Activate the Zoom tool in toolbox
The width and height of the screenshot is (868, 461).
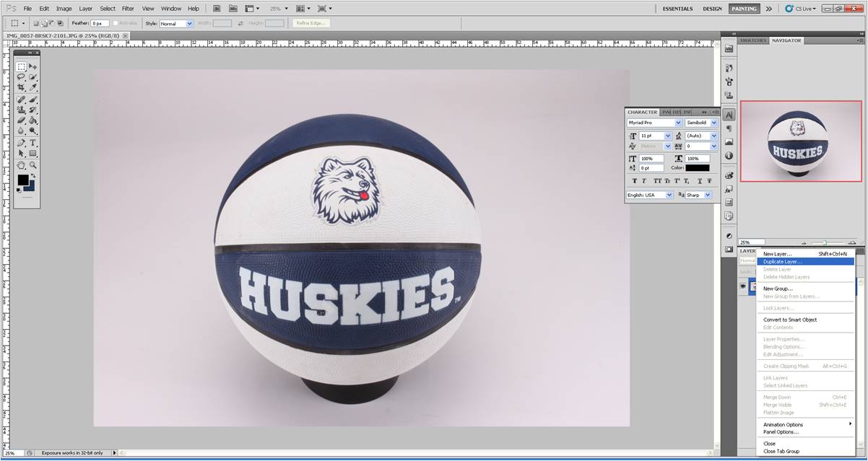coord(33,165)
